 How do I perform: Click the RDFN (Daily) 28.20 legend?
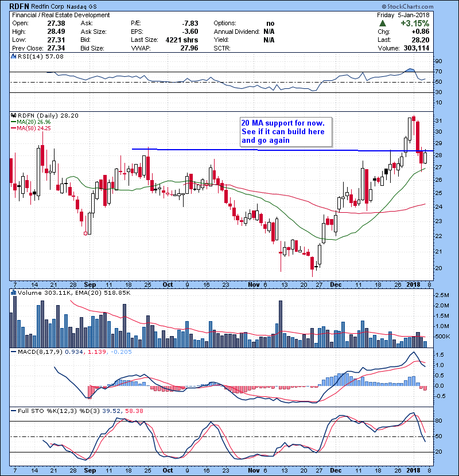(48, 116)
